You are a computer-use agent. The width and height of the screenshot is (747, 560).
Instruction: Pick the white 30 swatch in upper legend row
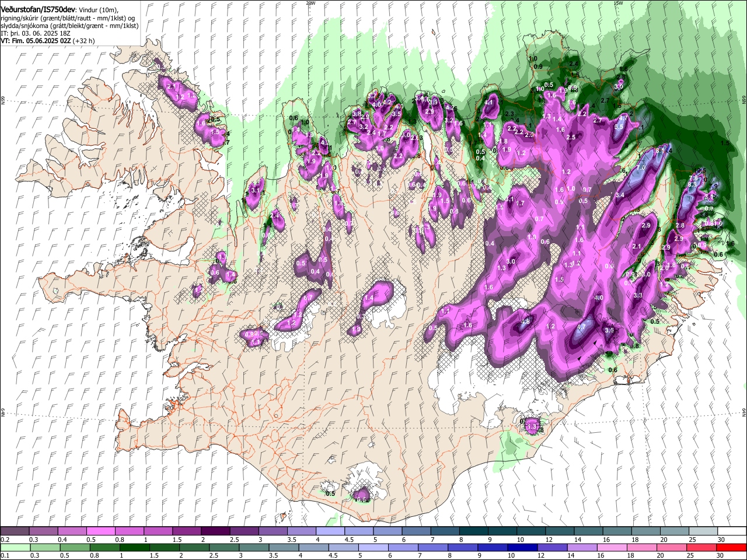[x=732, y=531]
